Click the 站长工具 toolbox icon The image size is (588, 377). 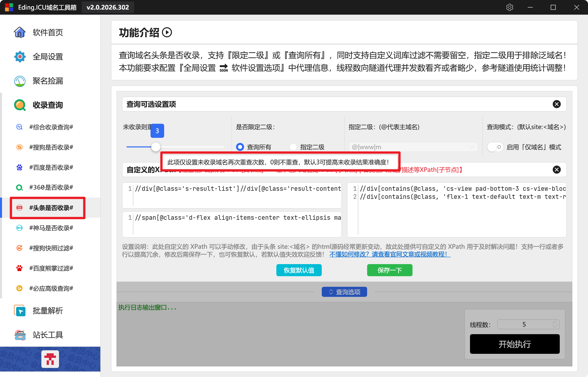pyautogui.click(x=20, y=335)
